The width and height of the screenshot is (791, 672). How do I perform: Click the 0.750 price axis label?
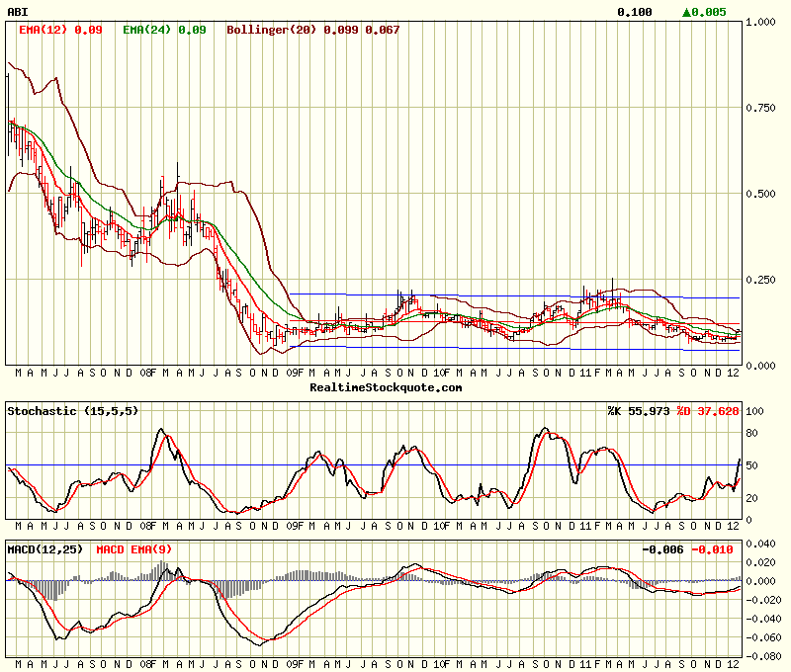coord(762,108)
